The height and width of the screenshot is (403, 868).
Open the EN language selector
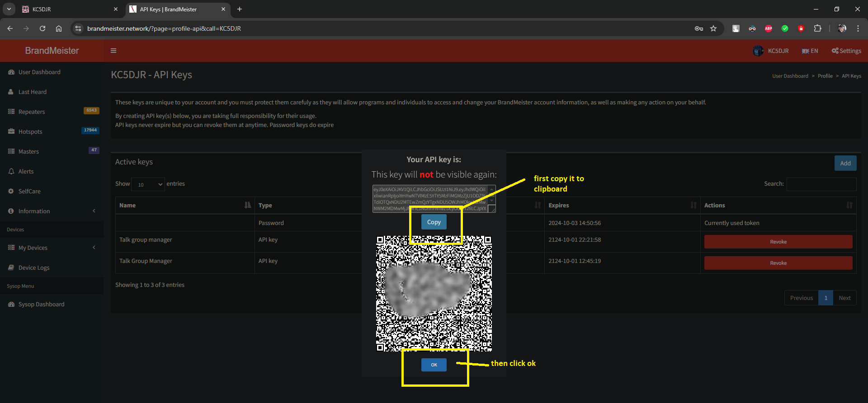point(810,51)
